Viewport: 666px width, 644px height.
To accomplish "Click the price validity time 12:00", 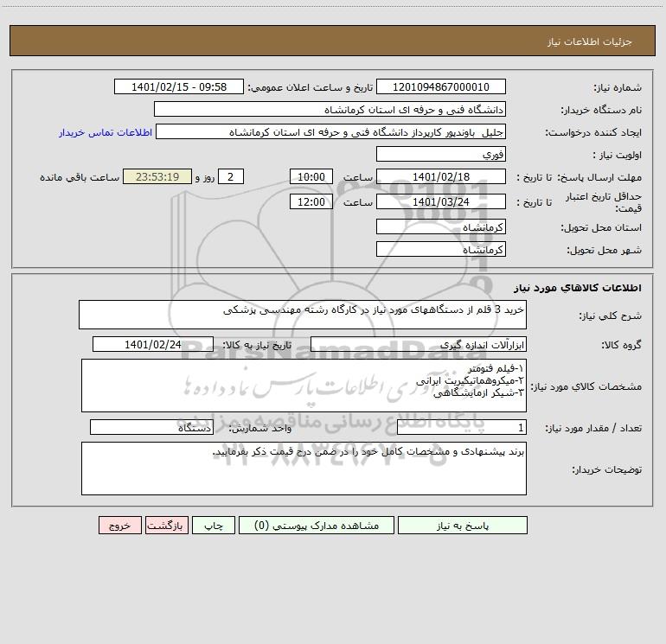I will click(x=311, y=201).
